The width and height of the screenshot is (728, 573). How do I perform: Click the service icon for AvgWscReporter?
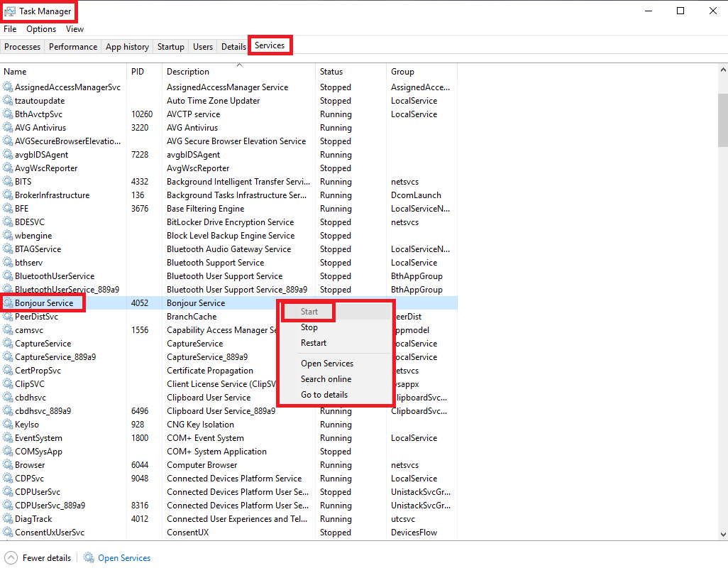[x=7, y=168]
